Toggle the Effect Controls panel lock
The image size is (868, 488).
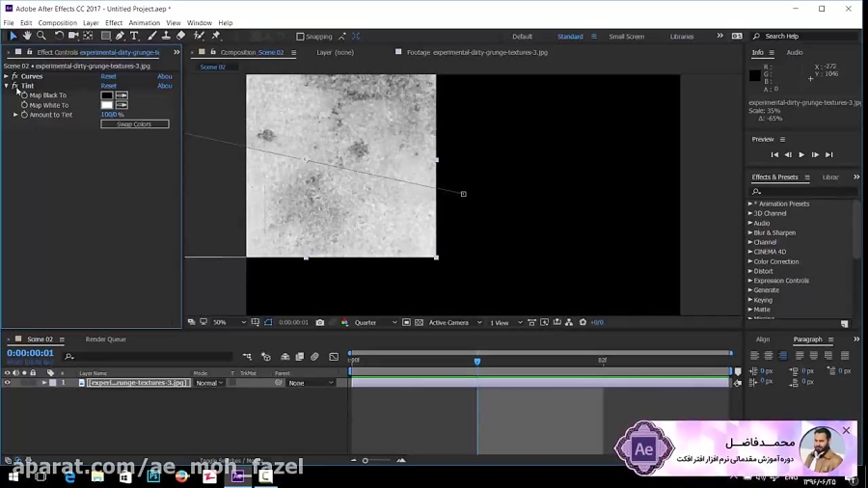pyautogui.click(x=30, y=52)
